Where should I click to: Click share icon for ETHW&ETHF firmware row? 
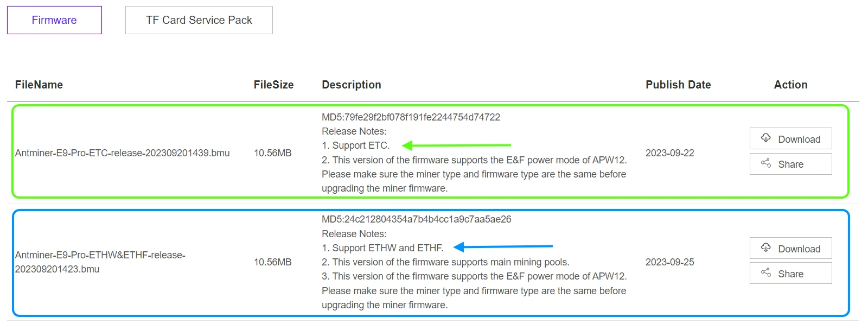point(766,273)
